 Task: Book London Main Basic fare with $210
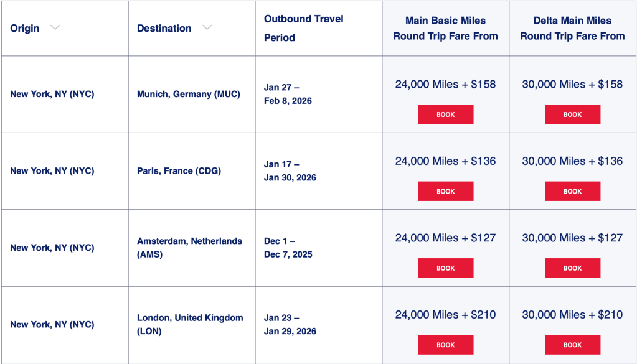pos(445,345)
